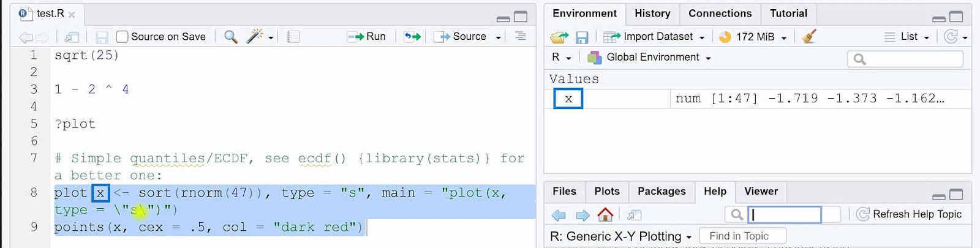Open R language selector dropdown
This screenshot has height=248, width=980.
click(x=562, y=57)
